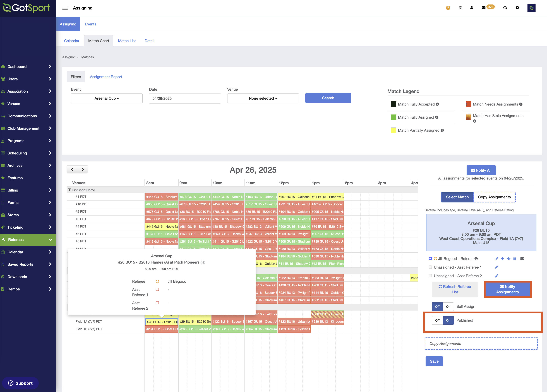Open the Support button
The height and width of the screenshot is (392, 547).
[x=20, y=383]
